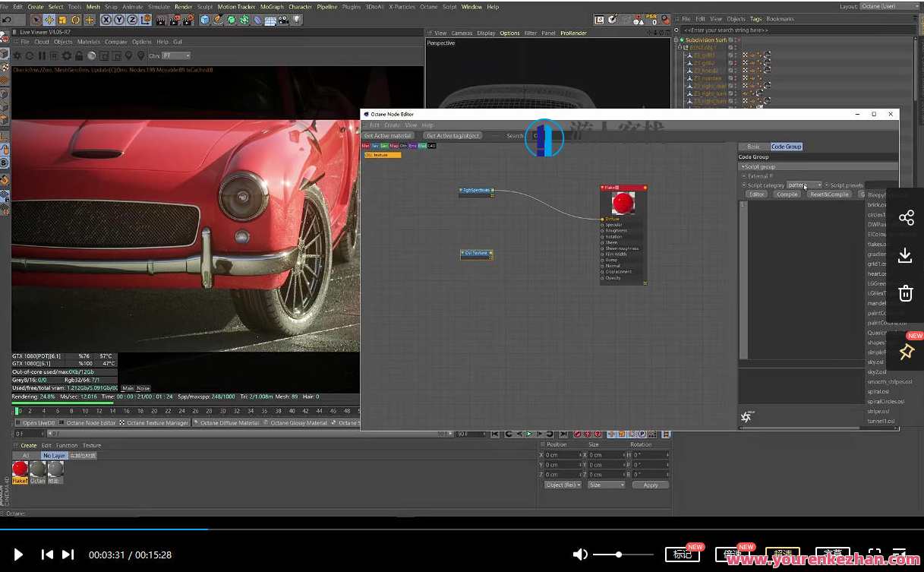Click the share icon on the right sidebar
This screenshot has width=924, height=572.
(x=906, y=219)
